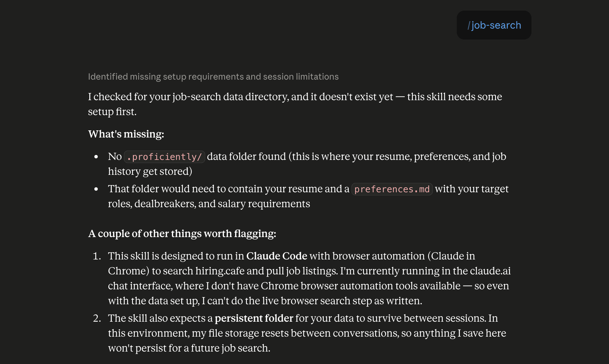Click the bold 'Claude Code' text
Image resolution: width=609 pixels, height=364 pixels.
click(x=277, y=256)
